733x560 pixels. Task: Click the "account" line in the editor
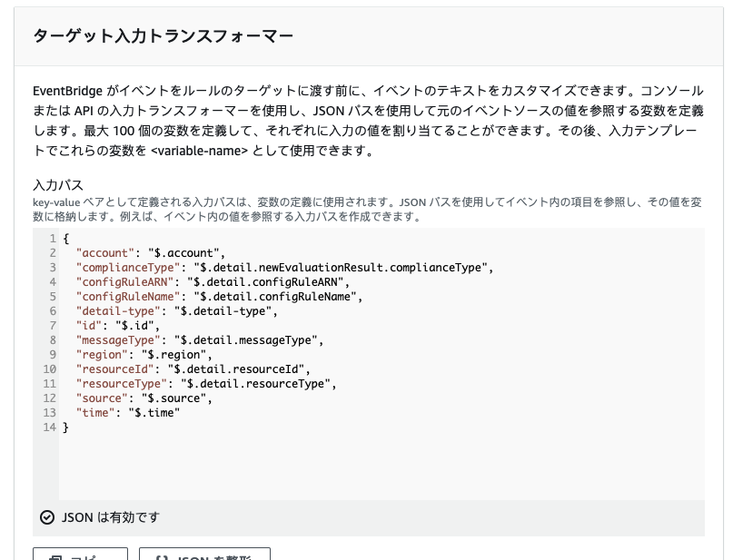tap(151, 253)
